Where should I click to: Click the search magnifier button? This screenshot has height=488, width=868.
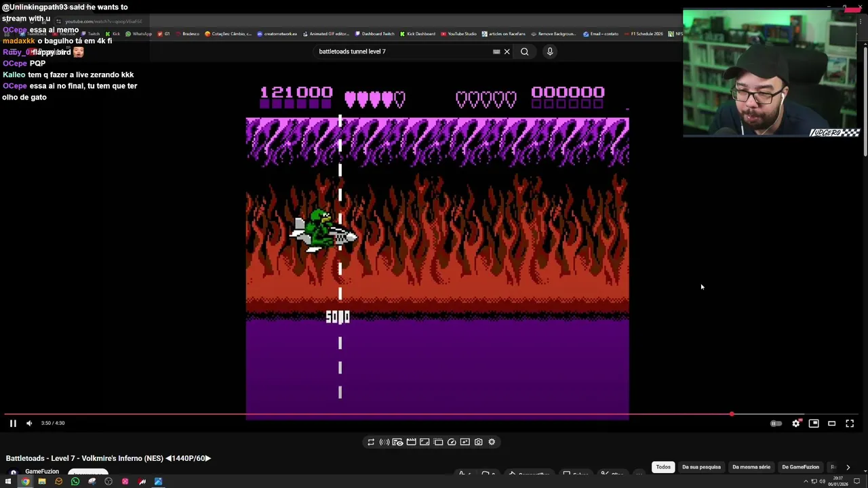[524, 52]
